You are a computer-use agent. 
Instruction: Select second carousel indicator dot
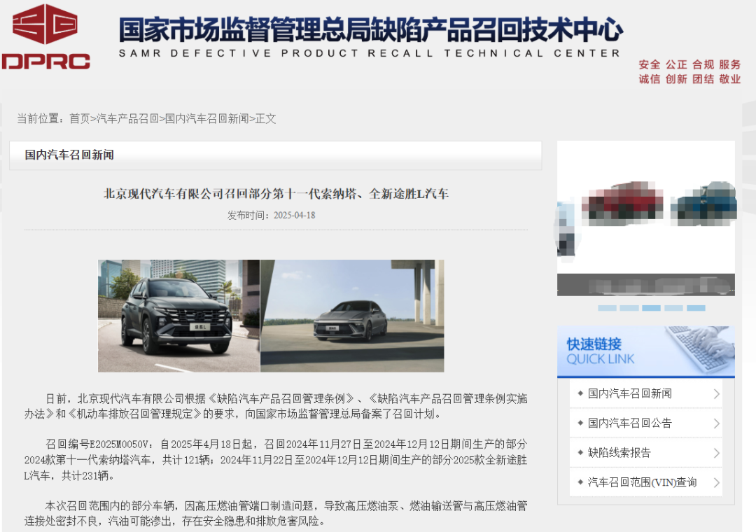pyautogui.click(x=629, y=308)
